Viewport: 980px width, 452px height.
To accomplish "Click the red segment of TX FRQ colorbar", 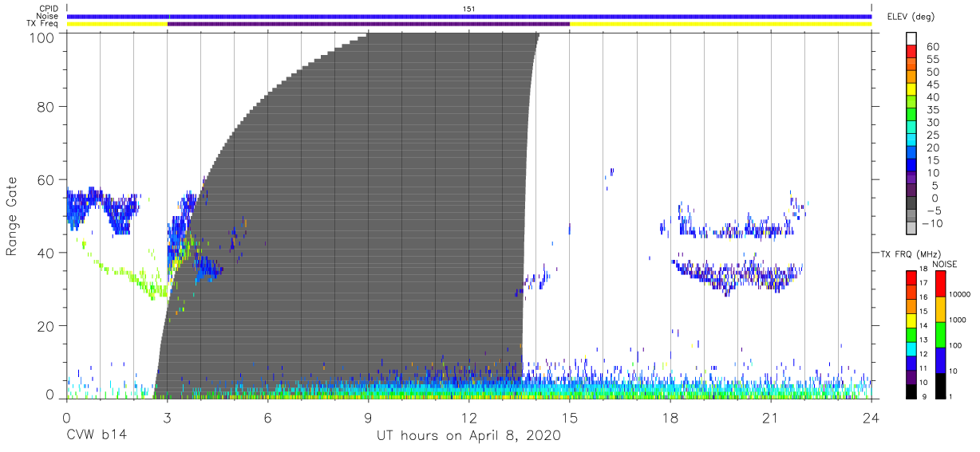I will pyautogui.click(x=911, y=277).
